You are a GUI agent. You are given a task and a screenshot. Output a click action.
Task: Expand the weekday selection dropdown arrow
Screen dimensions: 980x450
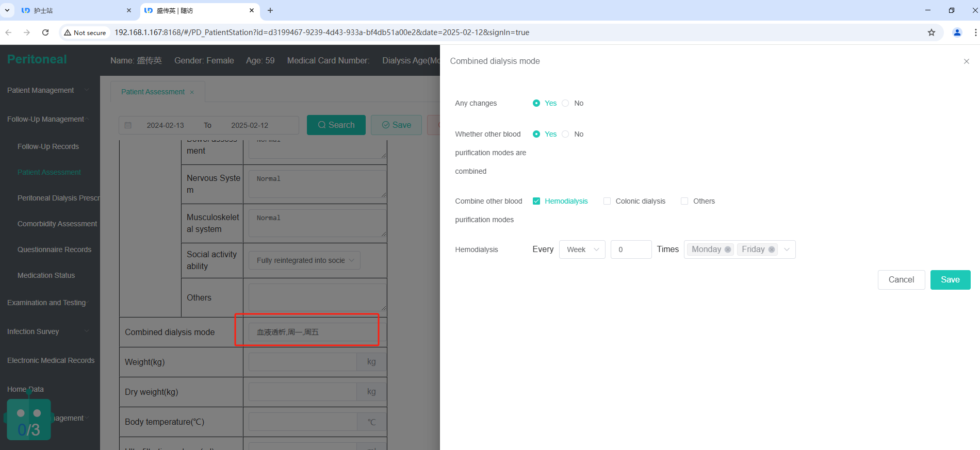(787, 249)
